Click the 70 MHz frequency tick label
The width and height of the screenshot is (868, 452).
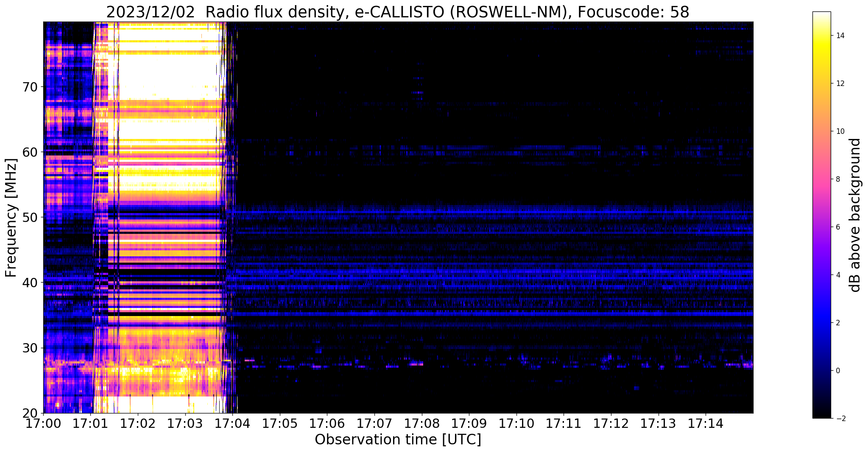pyautogui.click(x=30, y=87)
